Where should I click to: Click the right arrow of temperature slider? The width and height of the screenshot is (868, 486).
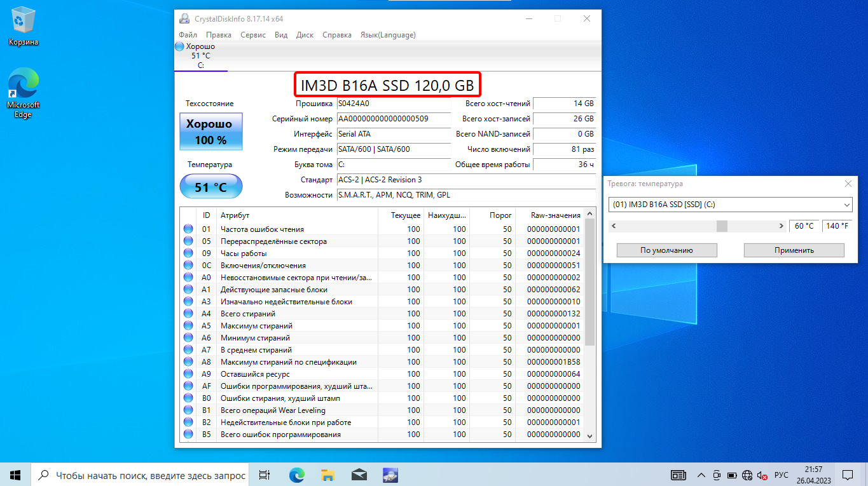[x=782, y=226]
